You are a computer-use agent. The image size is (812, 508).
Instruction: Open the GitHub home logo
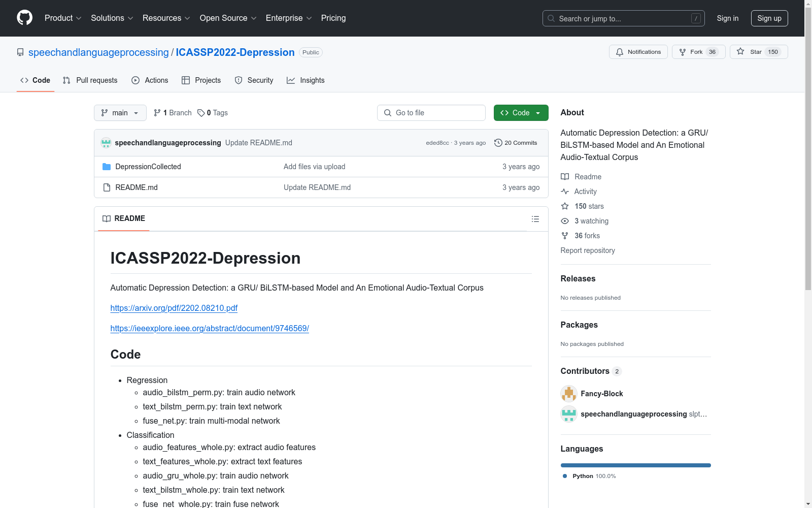pos(24,18)
